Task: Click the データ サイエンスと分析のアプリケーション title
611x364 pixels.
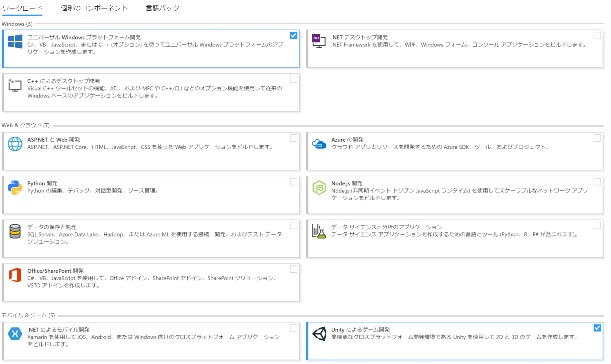Action: [386, 227]
